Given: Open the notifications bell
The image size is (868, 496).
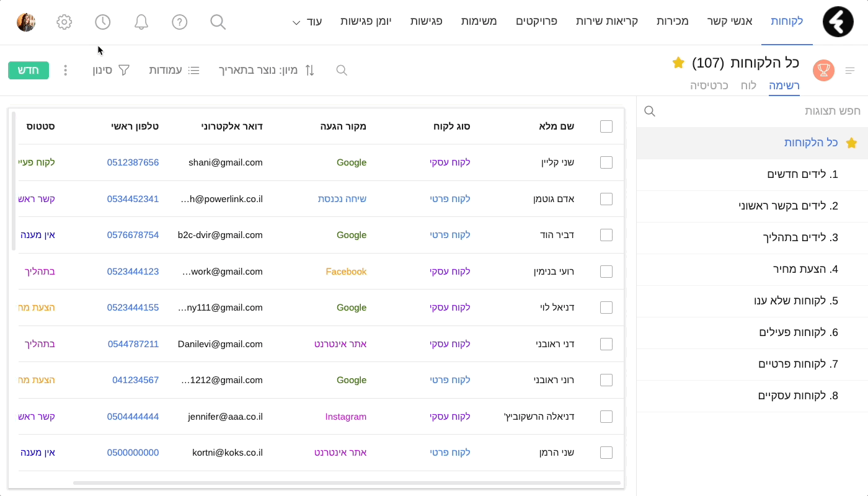Looking at the screenshot, I should click(x=141, y=22).
